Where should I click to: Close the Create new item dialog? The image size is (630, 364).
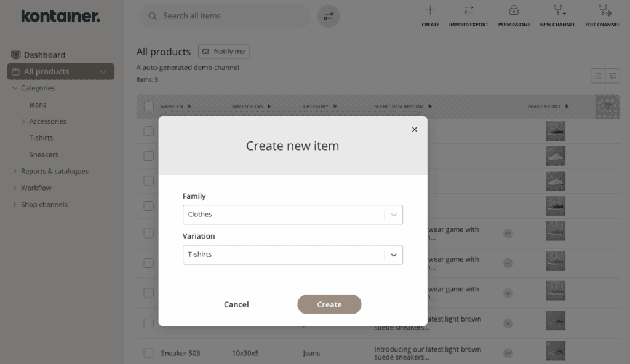click(414, 129)
